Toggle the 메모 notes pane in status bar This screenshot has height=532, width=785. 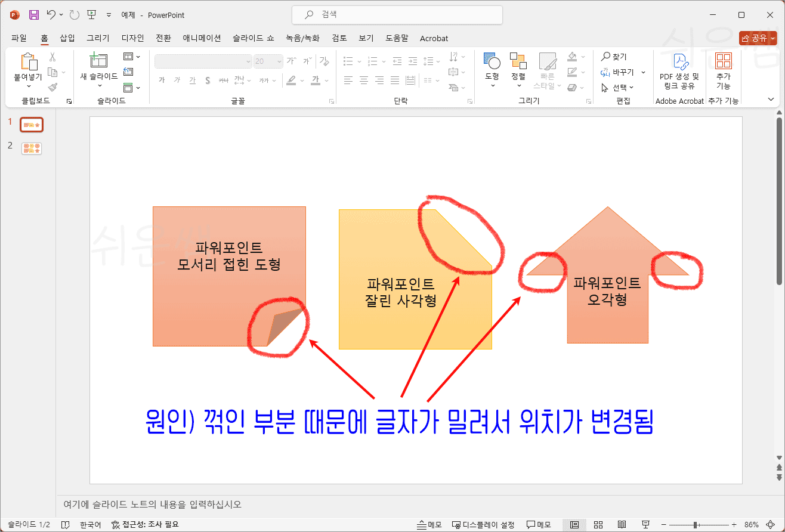click(429, 524)
